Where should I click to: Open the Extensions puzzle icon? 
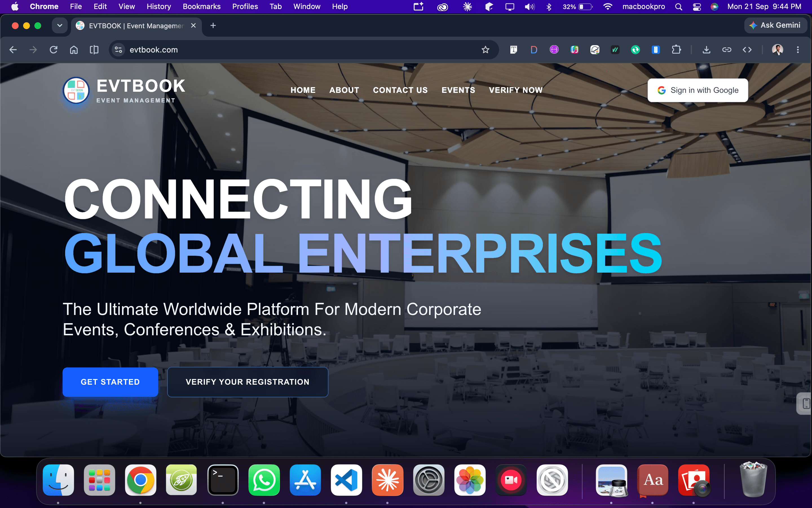click(x=676, y=50)
